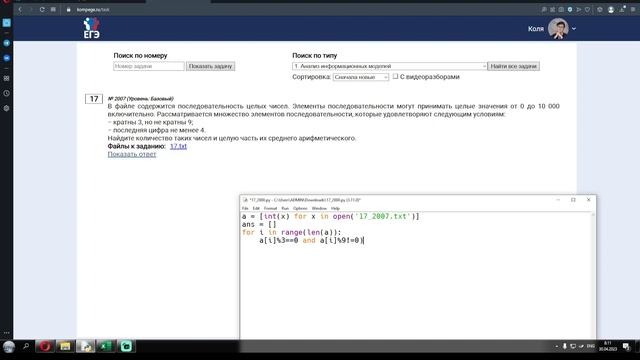Open notification center in system tray
The width and height of the screenshot is (640, 360).
coord(627,347)
